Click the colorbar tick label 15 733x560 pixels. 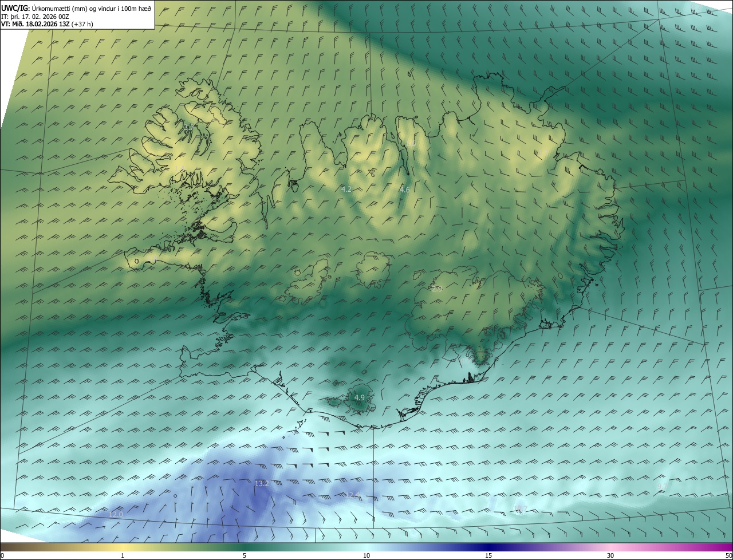pyautogui.click(x=488, y=555)
